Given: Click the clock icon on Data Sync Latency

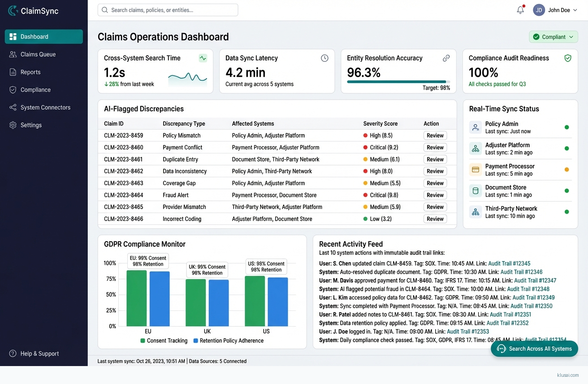Looking at the screenshot, I should 324,58.
